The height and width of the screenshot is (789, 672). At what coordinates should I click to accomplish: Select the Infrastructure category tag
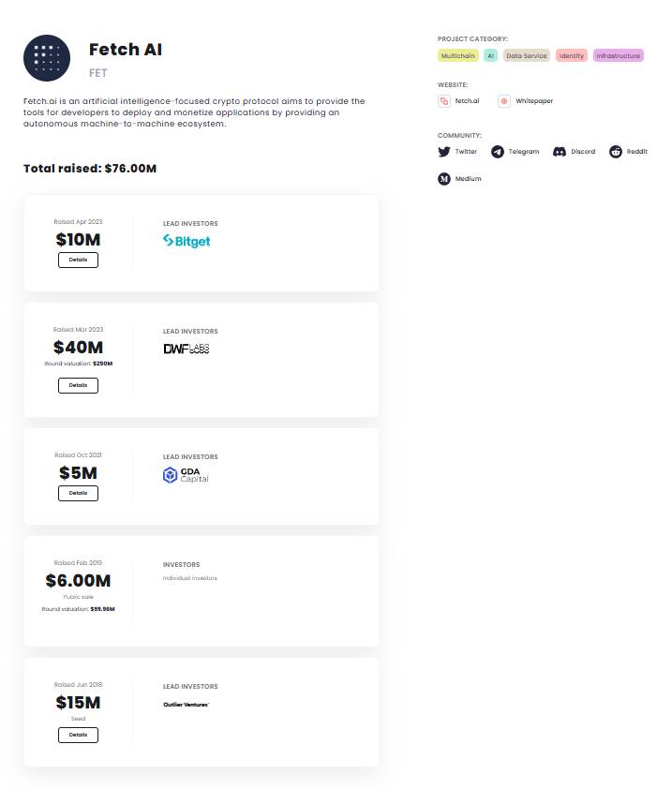[x=619, y=56]
